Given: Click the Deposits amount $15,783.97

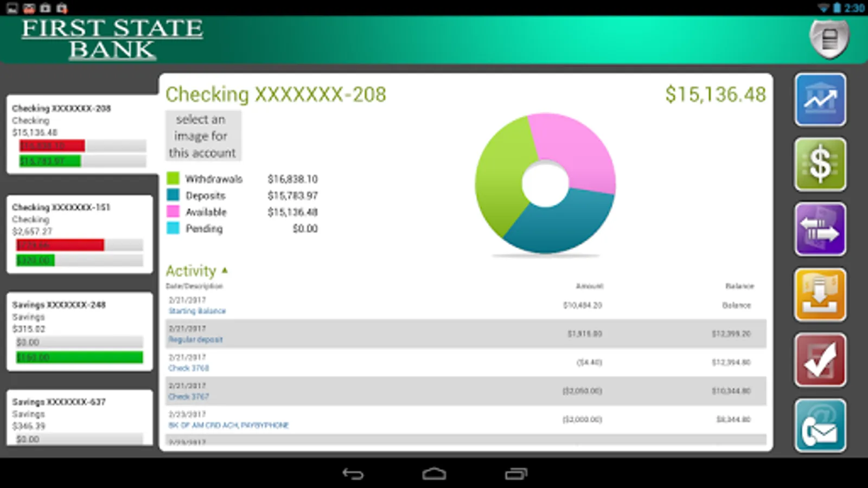Looking at the screenshot, I should pos(292,195).
